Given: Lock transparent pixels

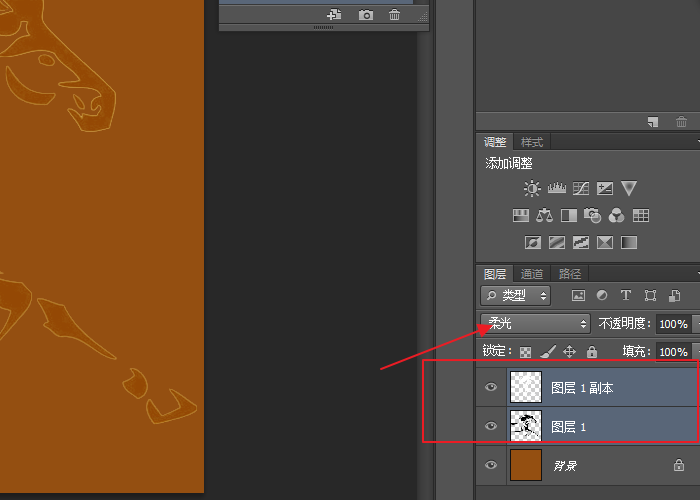Looking at the screenshot, I should (525, 352).
